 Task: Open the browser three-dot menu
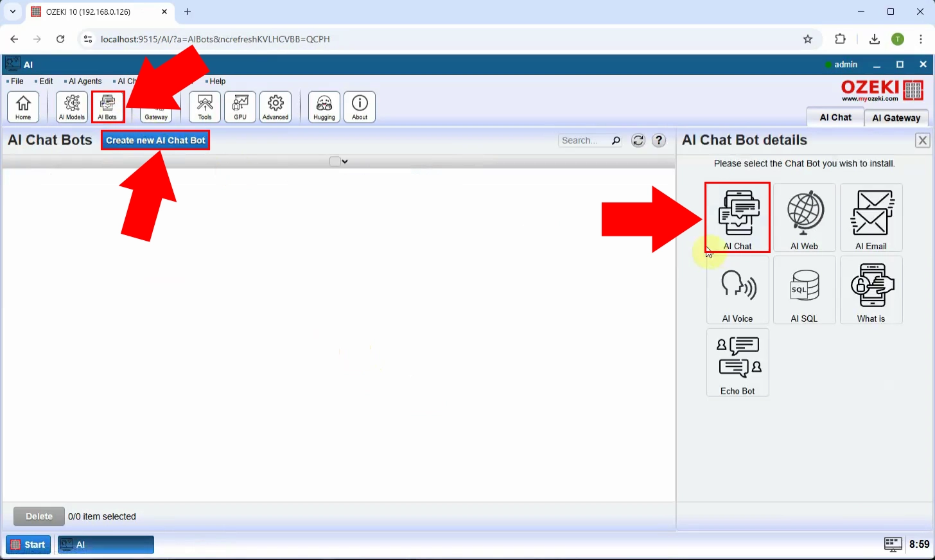(x=921, y=39)
